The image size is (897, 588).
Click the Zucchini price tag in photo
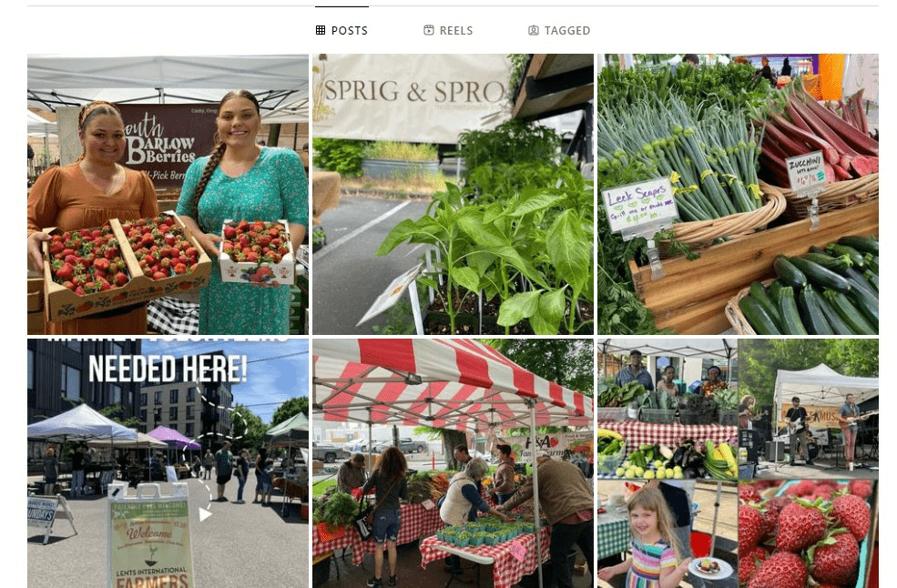pos(807,170)
